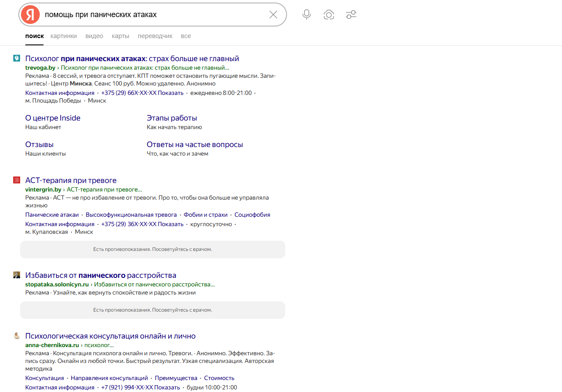The height and width of the screenshot is (392, 562).
Task: Show the +375 (29) 36X phone number
Action: (x=142, y=224)
